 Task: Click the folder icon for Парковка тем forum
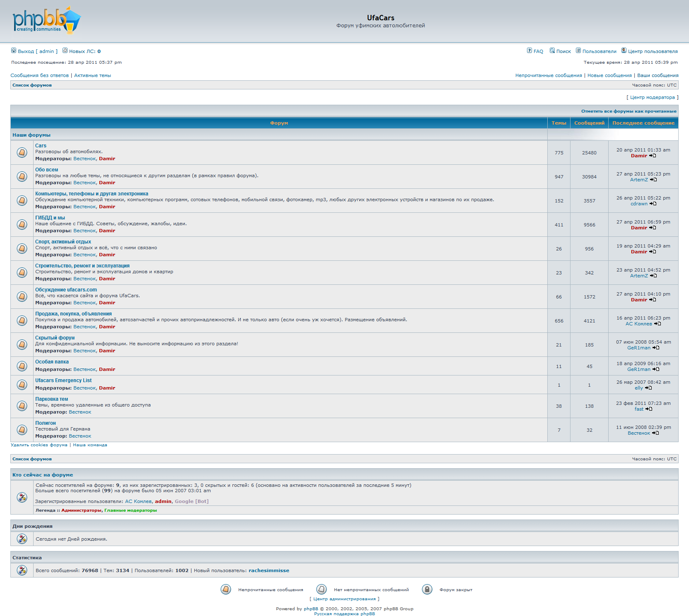click(x=22, y=406)
